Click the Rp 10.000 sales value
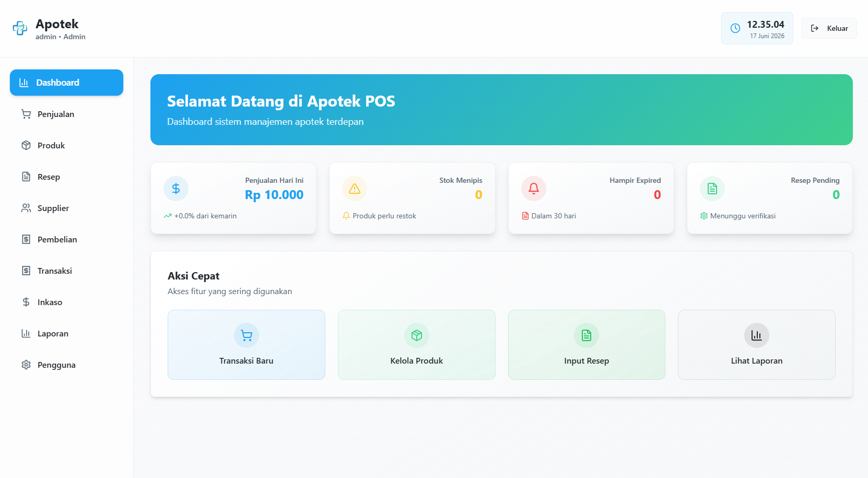Image resolution: width=868 pixels, height=478 pixels. click(274, 195)
